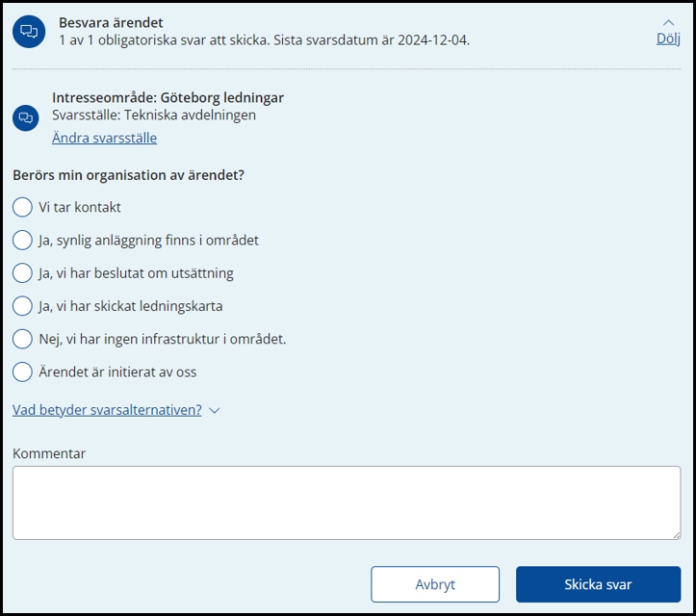Focus the Kommentar text field
The image size is (696, 616).
coord(346,502)
